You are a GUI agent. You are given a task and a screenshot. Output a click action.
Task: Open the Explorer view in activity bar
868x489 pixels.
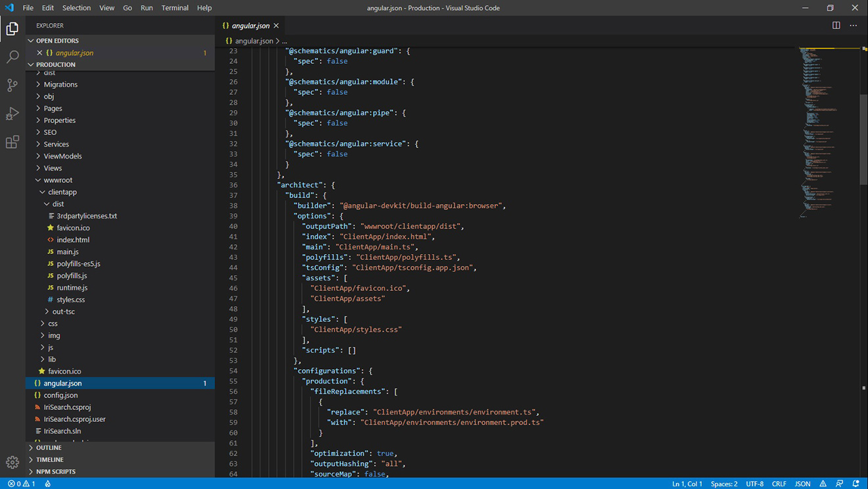point(12,28)
